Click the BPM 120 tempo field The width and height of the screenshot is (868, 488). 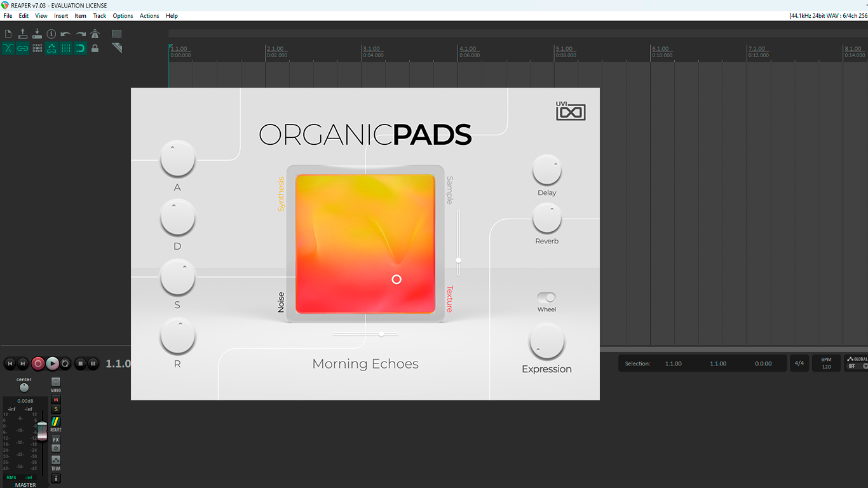pyautogui.click(x=826, y=363)
